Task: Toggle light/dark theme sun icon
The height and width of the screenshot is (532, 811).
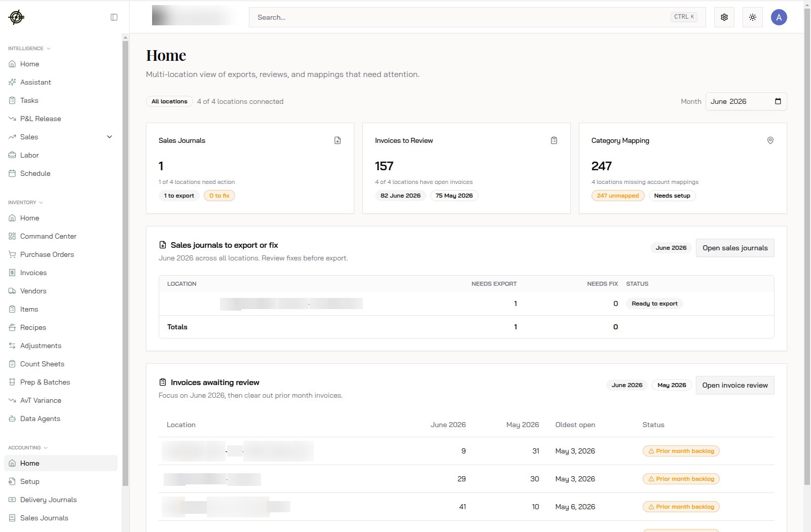Action: (x=753, y=17)
